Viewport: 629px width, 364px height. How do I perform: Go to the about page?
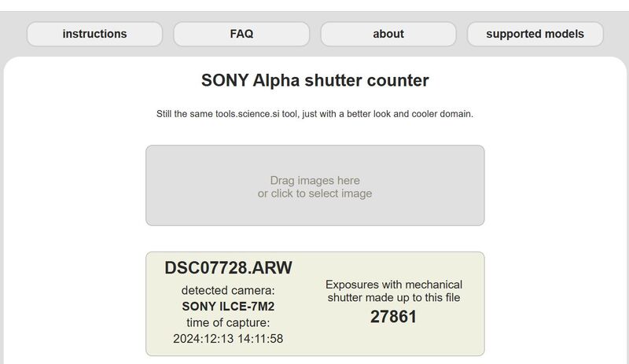[388, 34]
